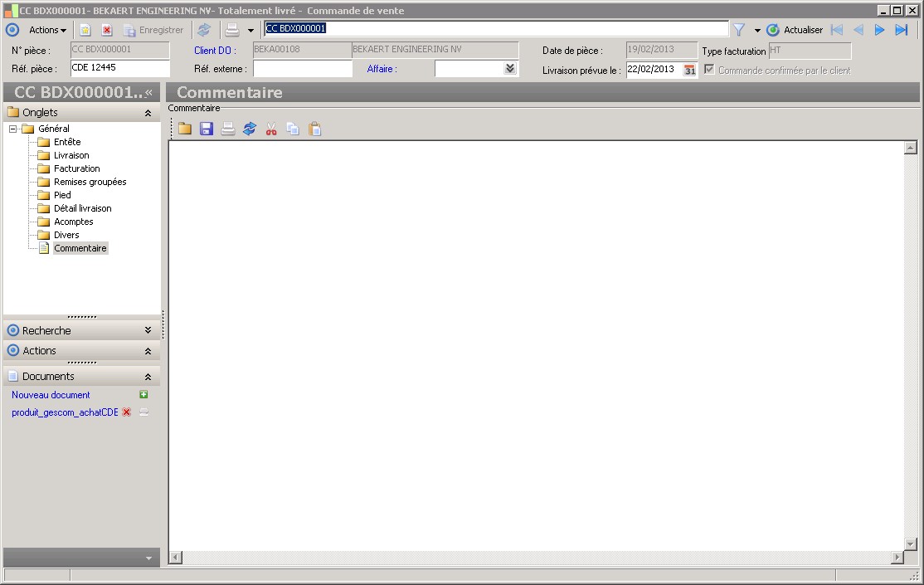Select the Remises groupées tree item
The image size is (924, 585).
click(90, 182)
